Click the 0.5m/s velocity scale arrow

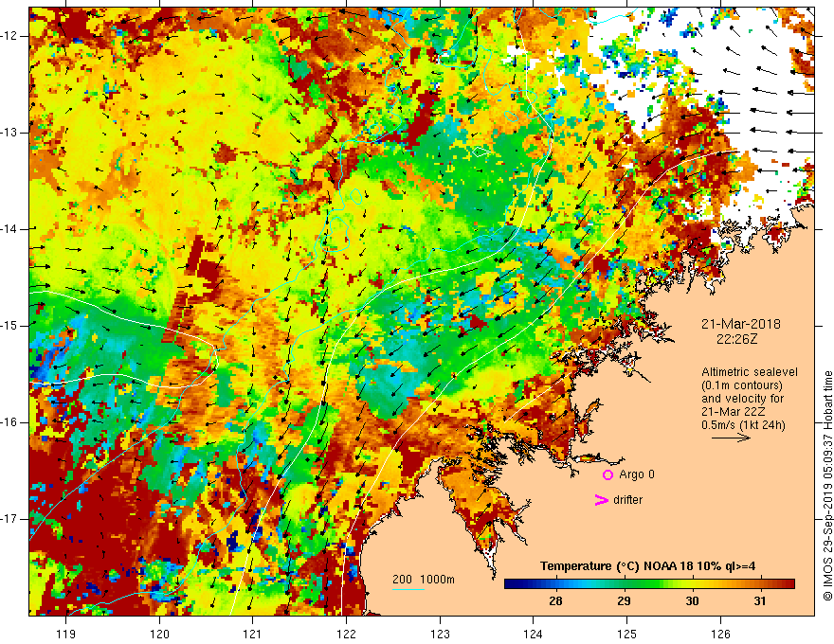coord(731,438)
